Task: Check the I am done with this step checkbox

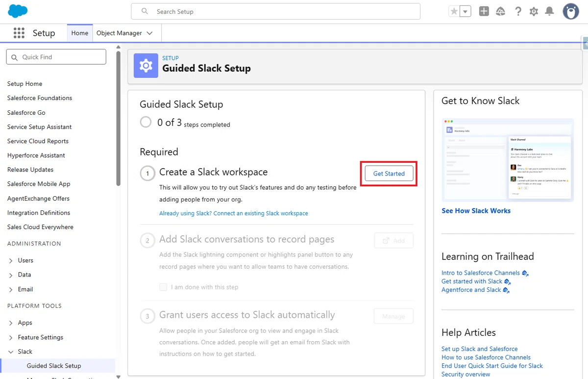Action: (163, 287)
